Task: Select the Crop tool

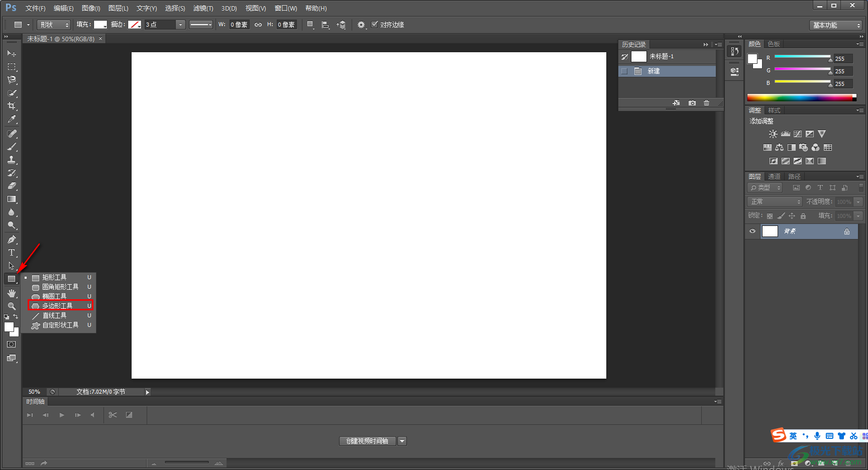Action: [11, 106]
